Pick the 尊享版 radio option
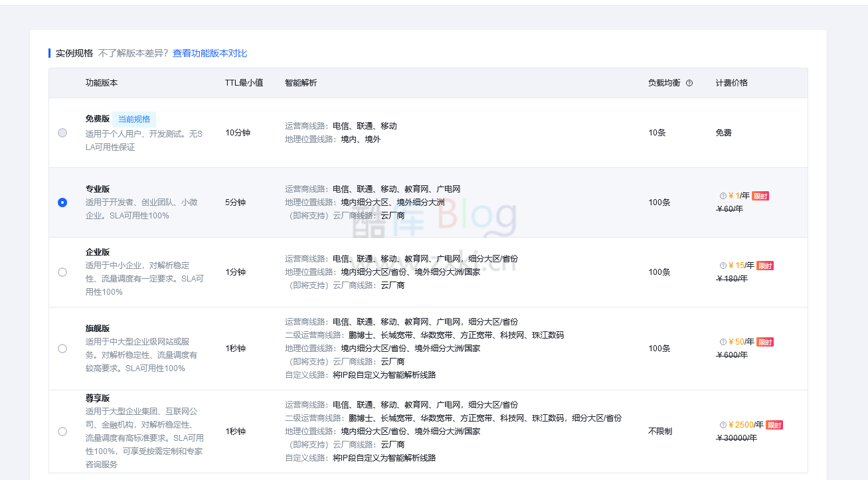Viewport: 868px width, 480px height. (62, 432)
